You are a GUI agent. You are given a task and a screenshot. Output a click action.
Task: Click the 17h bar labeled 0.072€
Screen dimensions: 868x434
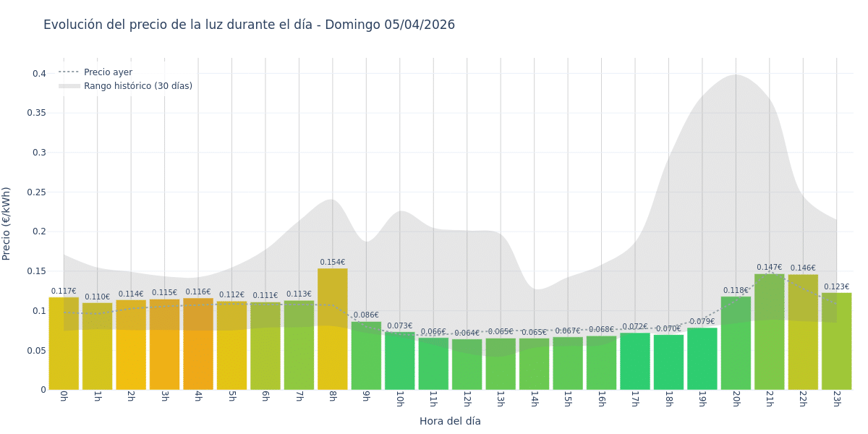635,362
